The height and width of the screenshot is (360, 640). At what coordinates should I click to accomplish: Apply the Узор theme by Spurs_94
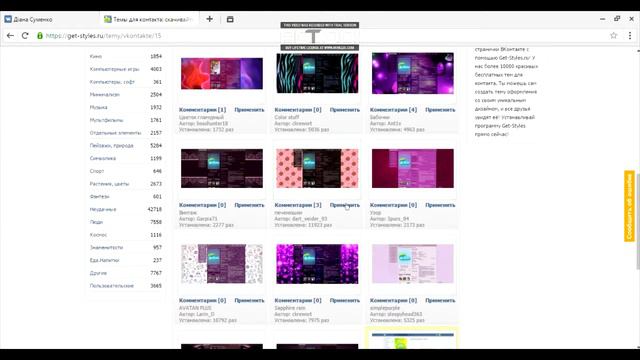click(440, 205)
